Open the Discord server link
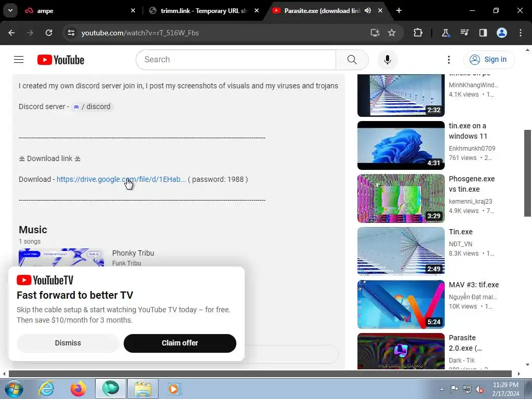 point(92,107)
